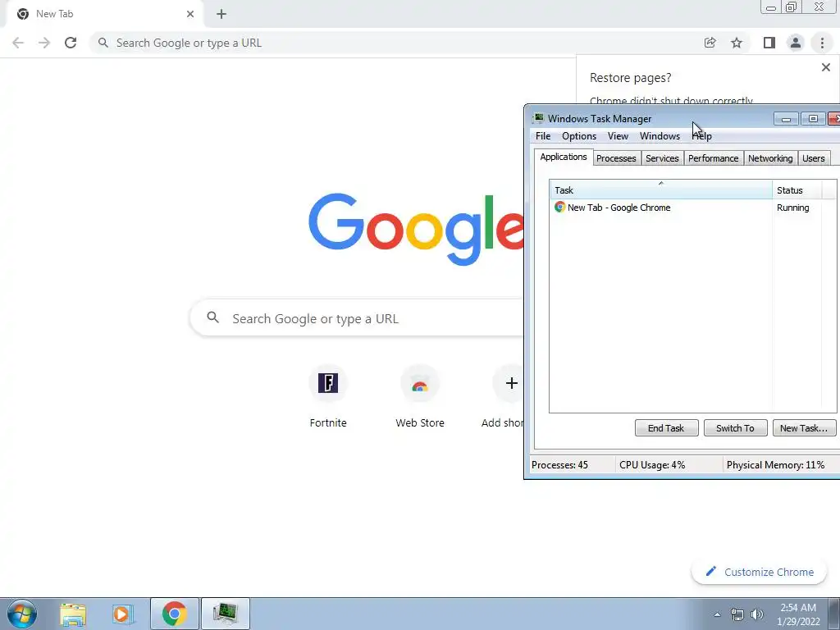
Task: Click Chrome address bar
Action: tap(396, 43)
